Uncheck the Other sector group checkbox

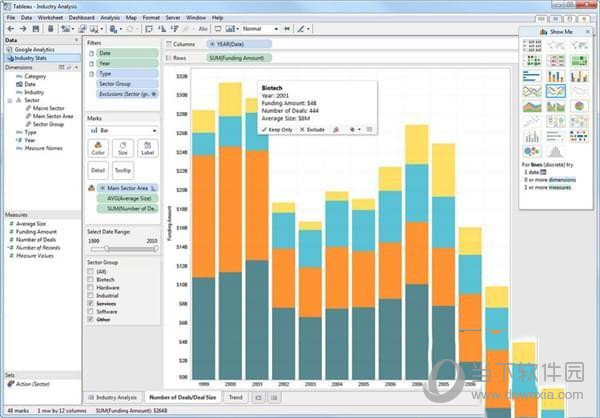[91, 319]
